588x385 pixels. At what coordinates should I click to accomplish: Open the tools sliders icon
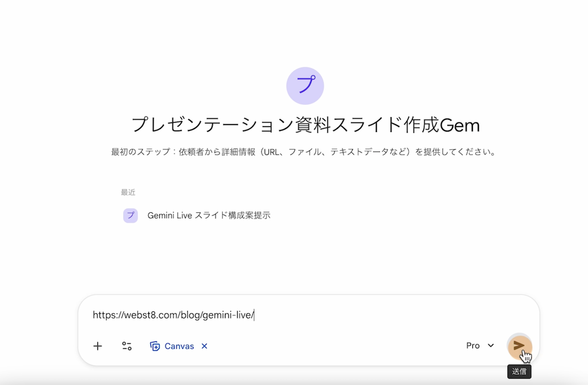point(127,346)
